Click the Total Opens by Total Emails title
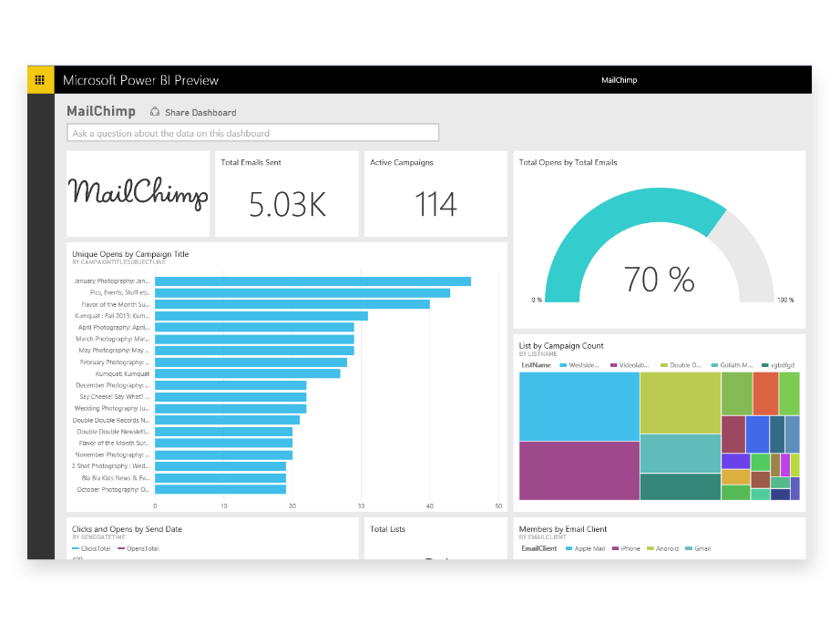Image resolution: width=840 pixels, height=643 pixels. [568, 162]
